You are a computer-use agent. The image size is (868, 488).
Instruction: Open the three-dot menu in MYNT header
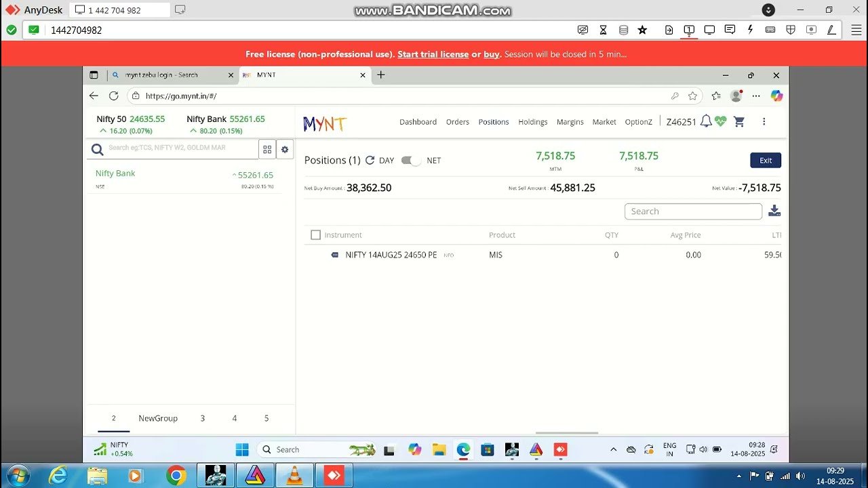[764, 121]
